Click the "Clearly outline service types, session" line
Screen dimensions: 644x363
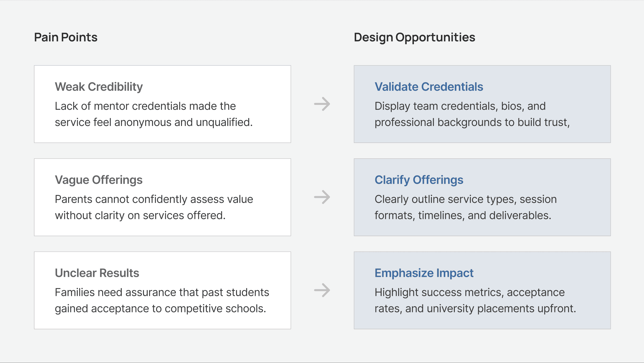466,199
